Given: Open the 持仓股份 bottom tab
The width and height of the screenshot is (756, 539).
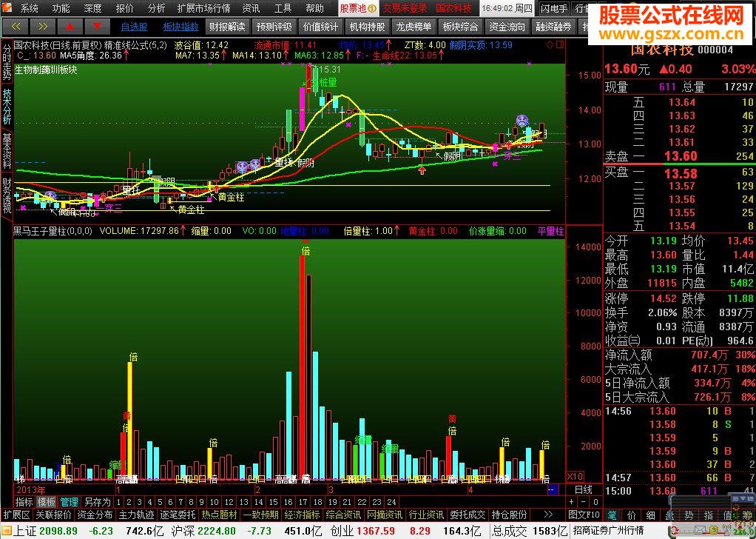Looking at the screenshot, I should pos(509,515).
